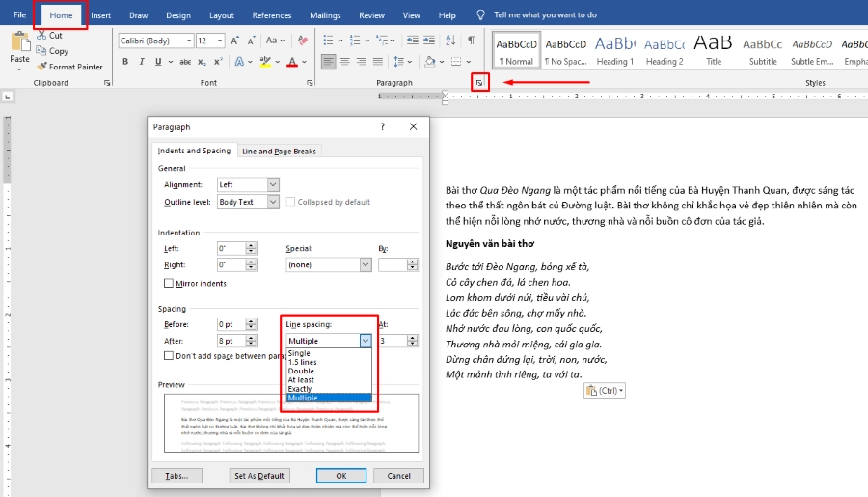Toggle Bold formatting in Font group
Image resolution: width=868 pixels, height=497 pixels.
click(x=125, y=62)
